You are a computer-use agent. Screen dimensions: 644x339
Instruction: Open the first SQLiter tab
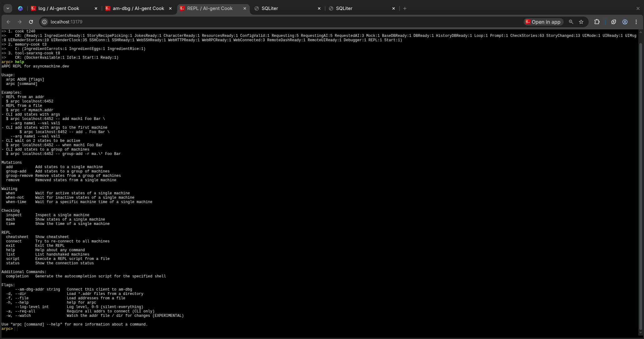coord(269,8)
